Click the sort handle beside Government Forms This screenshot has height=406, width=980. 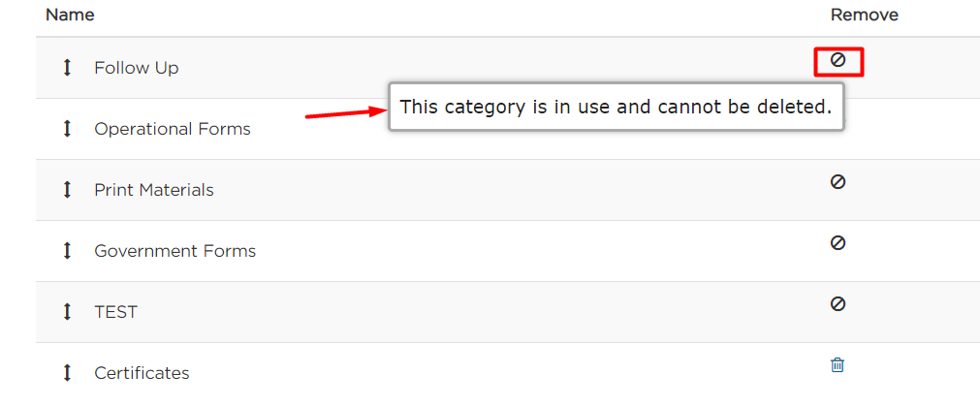68,251
